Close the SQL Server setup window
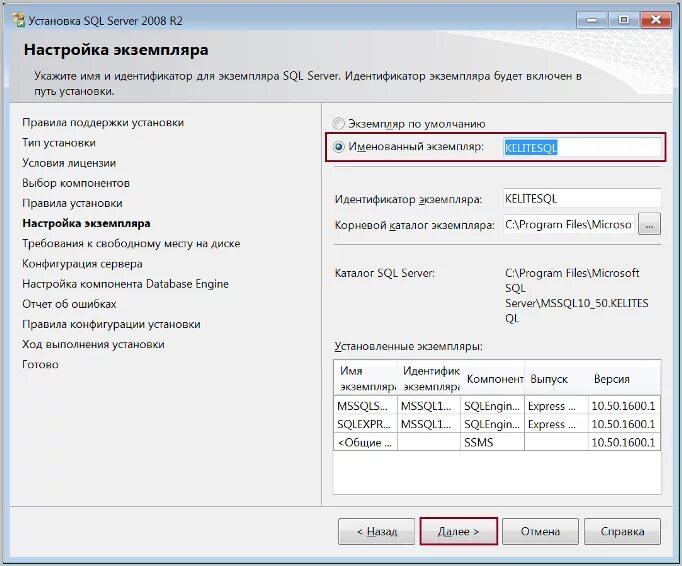 click(655, 20)
